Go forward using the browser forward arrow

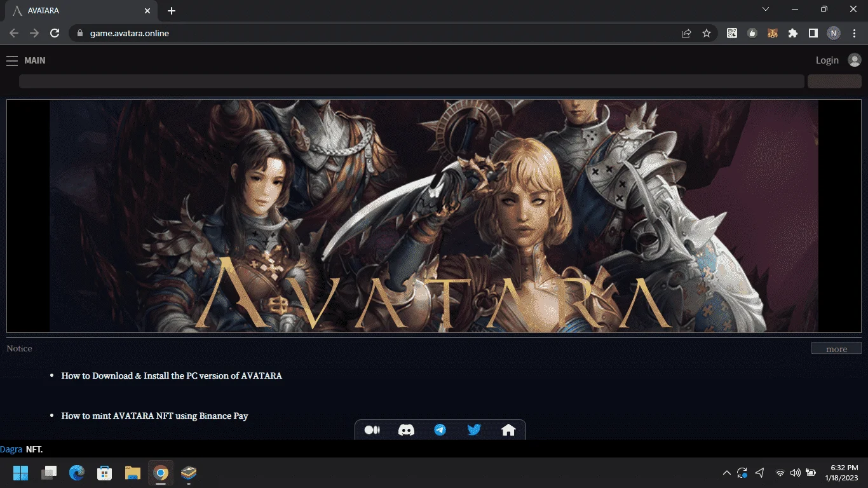34,33
